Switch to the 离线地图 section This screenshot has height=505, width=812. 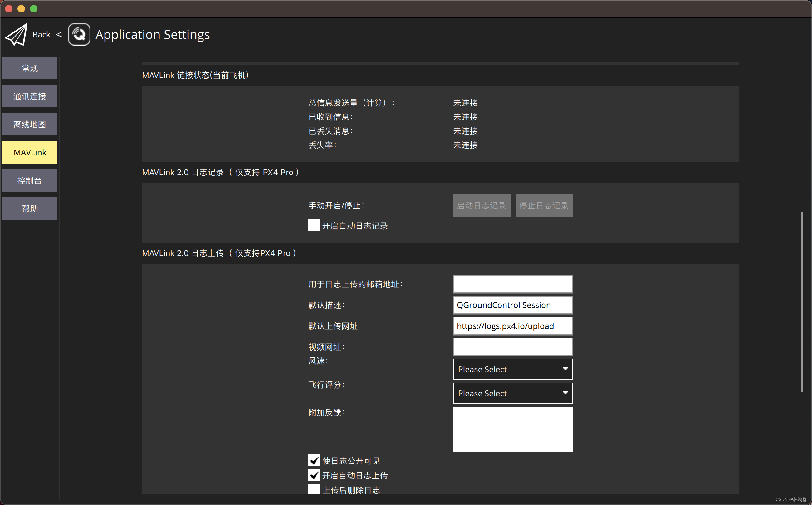point(29,124)
